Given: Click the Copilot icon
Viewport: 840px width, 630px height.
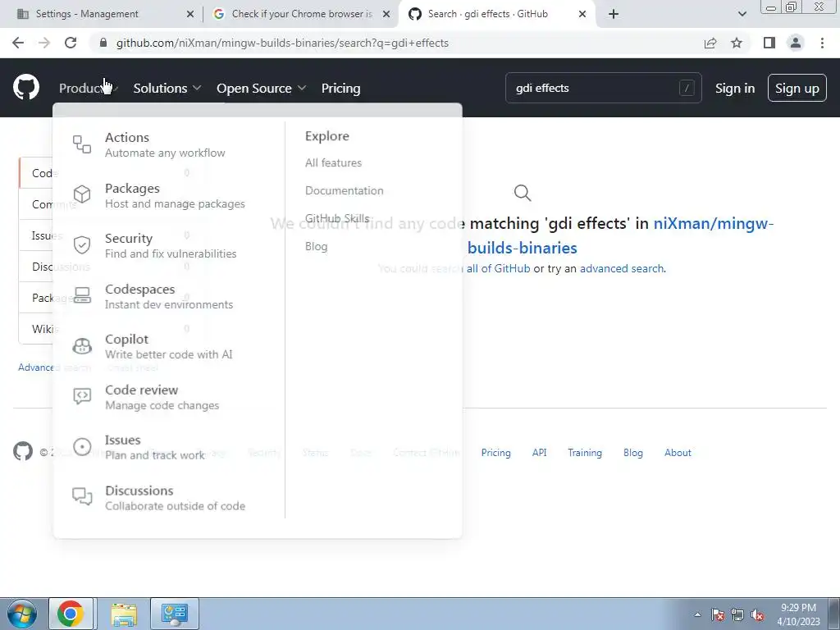Looking at the screenshot, I should pyautogui.click(x=82, y=346).
